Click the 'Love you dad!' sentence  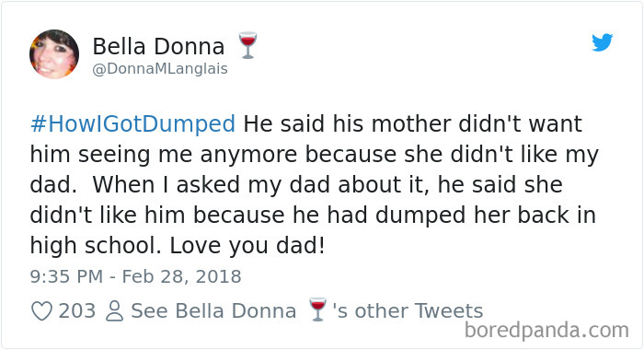coord(247,246)
